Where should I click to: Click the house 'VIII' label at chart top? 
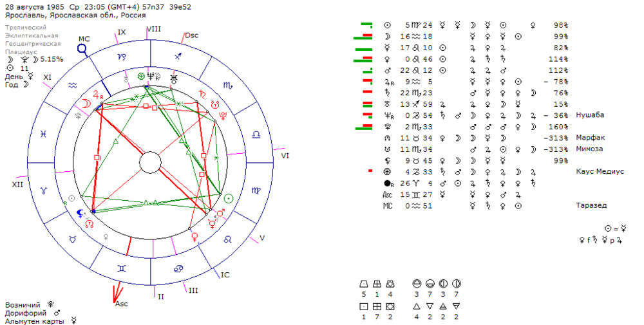154,29
